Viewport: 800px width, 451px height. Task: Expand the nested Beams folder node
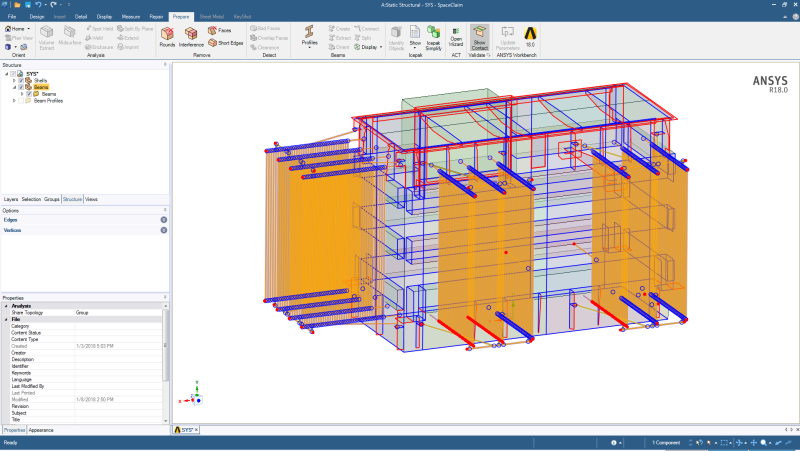coord(22,94)
